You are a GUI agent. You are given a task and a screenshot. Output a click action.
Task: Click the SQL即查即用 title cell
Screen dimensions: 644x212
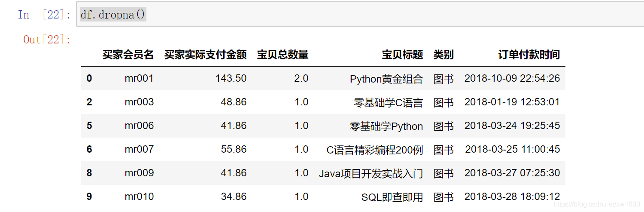[x=392, y=197]
